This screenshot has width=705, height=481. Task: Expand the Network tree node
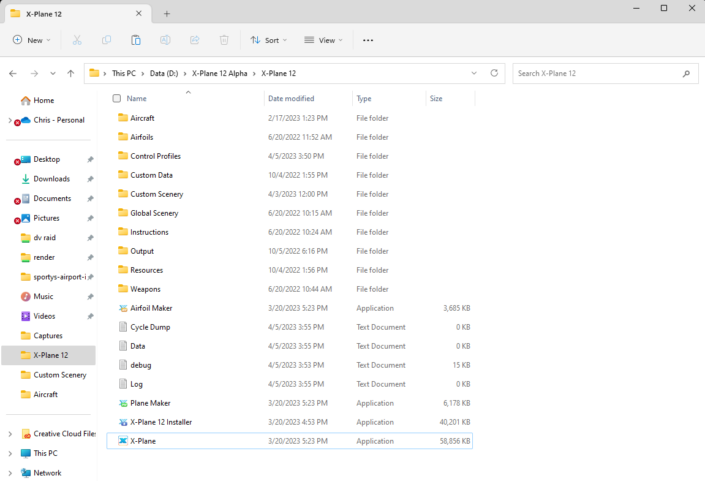[10, 473]
